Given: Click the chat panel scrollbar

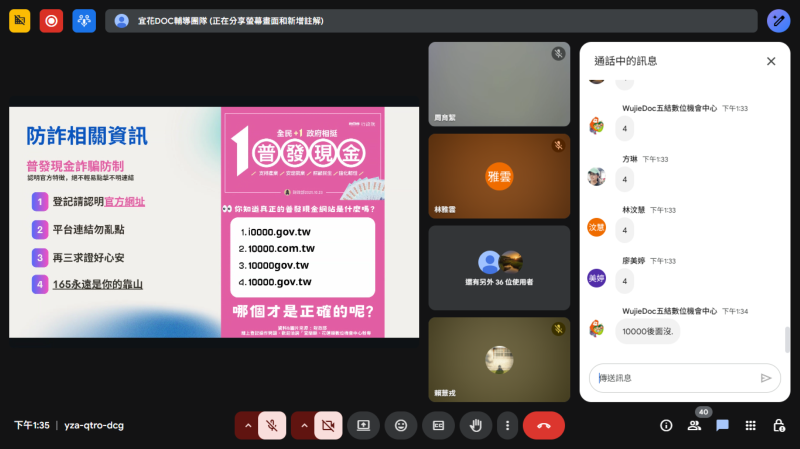Looking at the screenshot, I should pos(787,339).
